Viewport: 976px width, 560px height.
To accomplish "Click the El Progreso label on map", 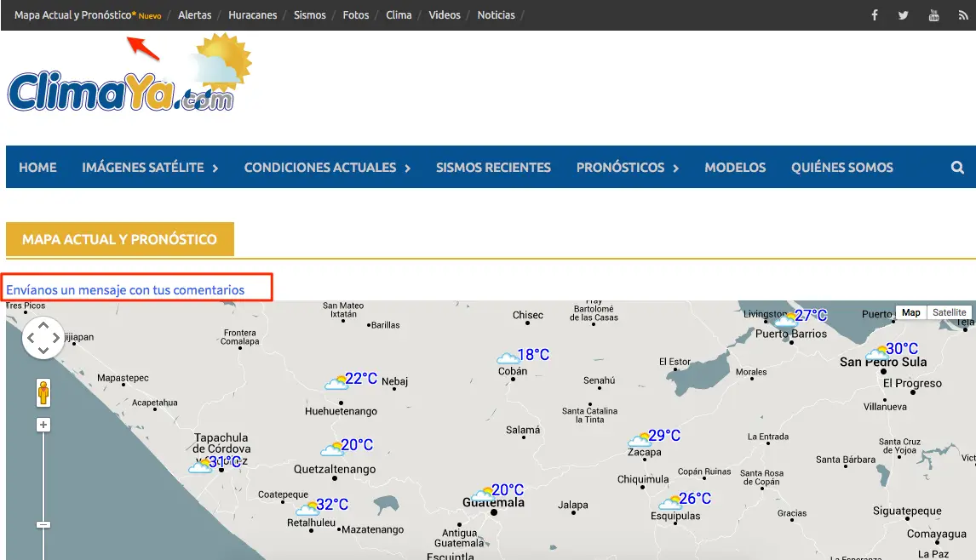I will [912, 383].
